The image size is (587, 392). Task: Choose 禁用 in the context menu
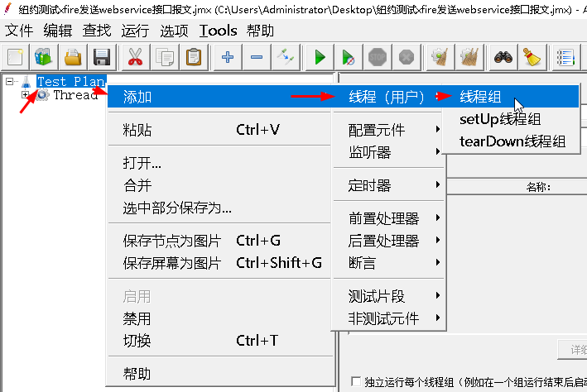click(x=219, y=318)
